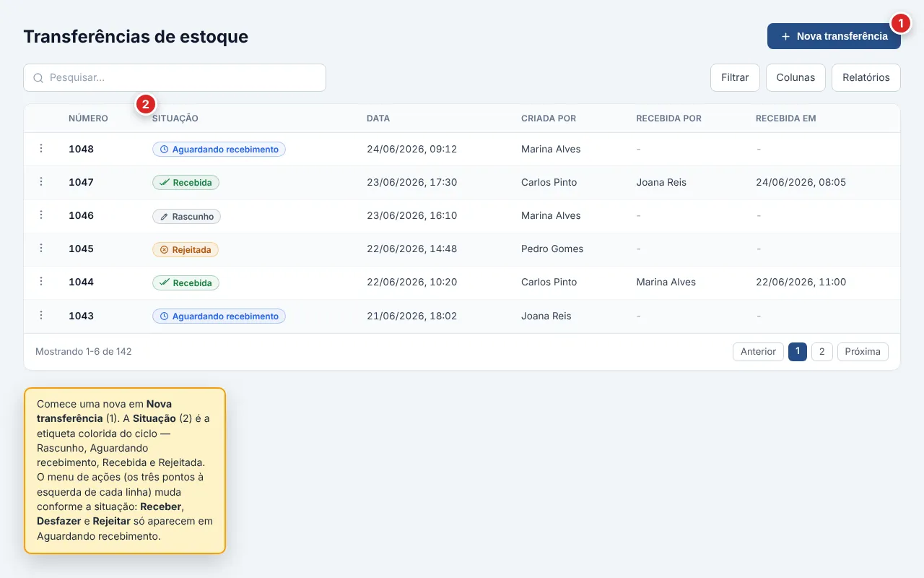Open actions menu for transfer 1044

coord(41,282)
